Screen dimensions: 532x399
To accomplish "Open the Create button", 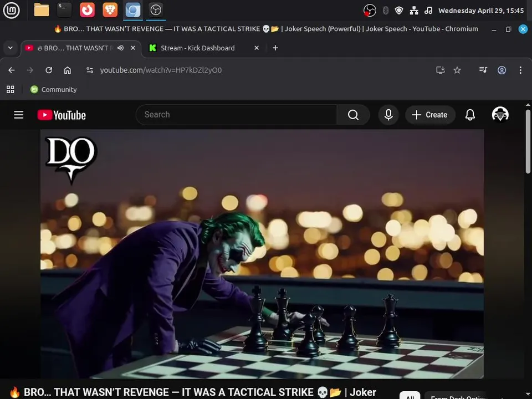I will tap(430, 115).
